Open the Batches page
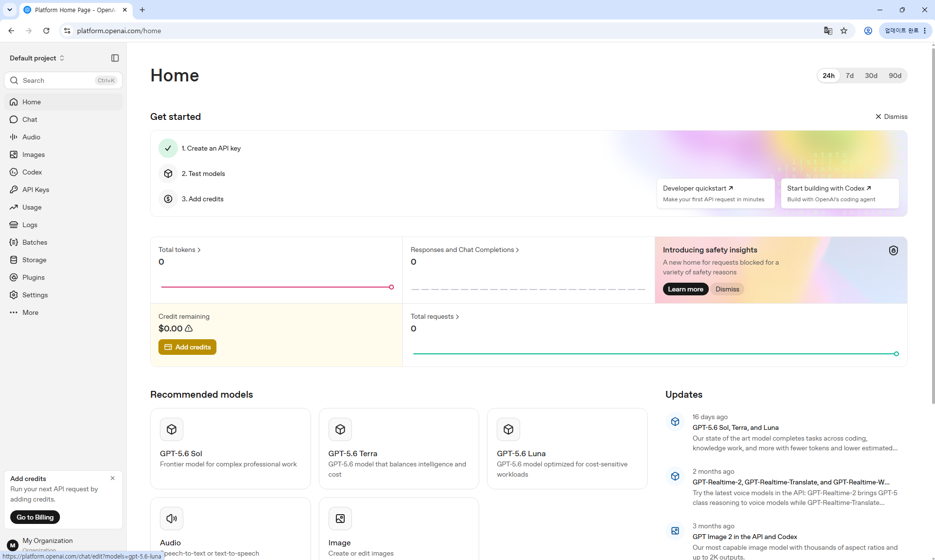935x560 pixels. [x=63, y=242]
